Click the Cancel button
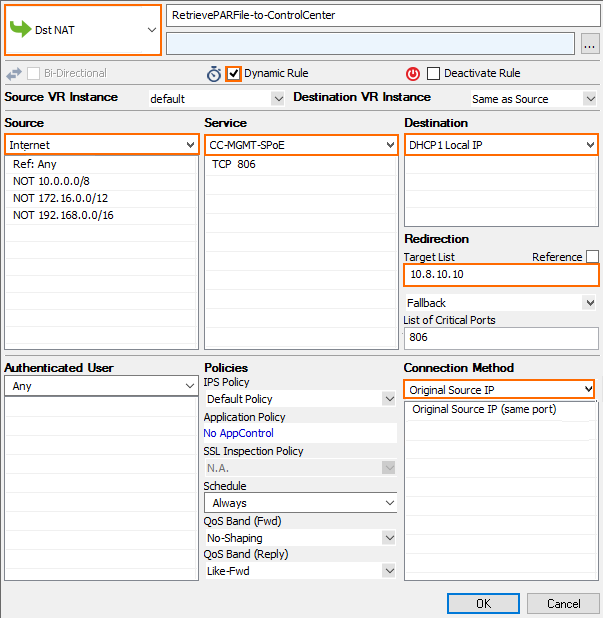This screenshot has width=603, height=618. tap(563, 603)
